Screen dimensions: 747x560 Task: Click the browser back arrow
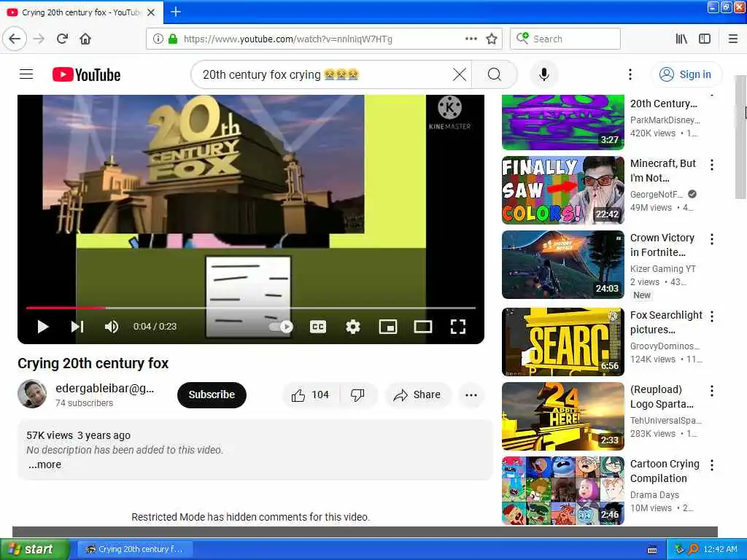[x=15, y=39]
